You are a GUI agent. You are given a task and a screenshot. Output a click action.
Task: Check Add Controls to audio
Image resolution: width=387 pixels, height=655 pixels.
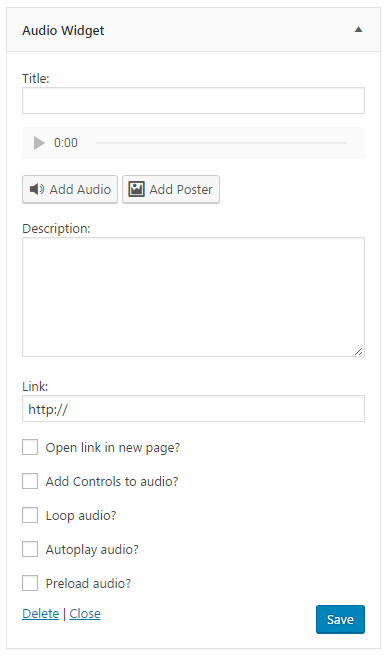(30, 481)
